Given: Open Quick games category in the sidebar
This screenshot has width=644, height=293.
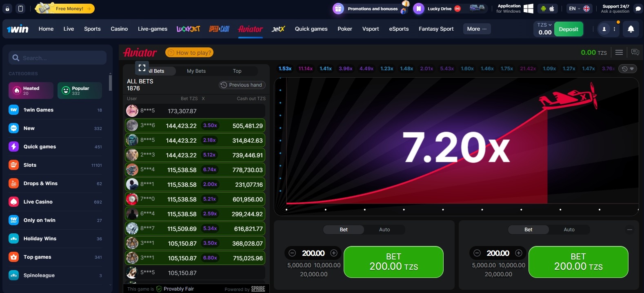Looking at the screenshot, I should coord(56,147).
